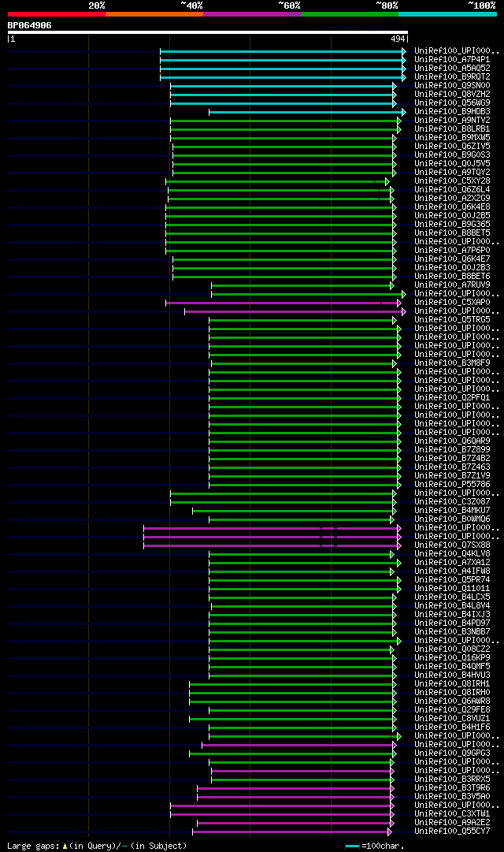504x852 pixels.
Task: Select hit UniRef100_Q16KP9
Action: (452, 657)
